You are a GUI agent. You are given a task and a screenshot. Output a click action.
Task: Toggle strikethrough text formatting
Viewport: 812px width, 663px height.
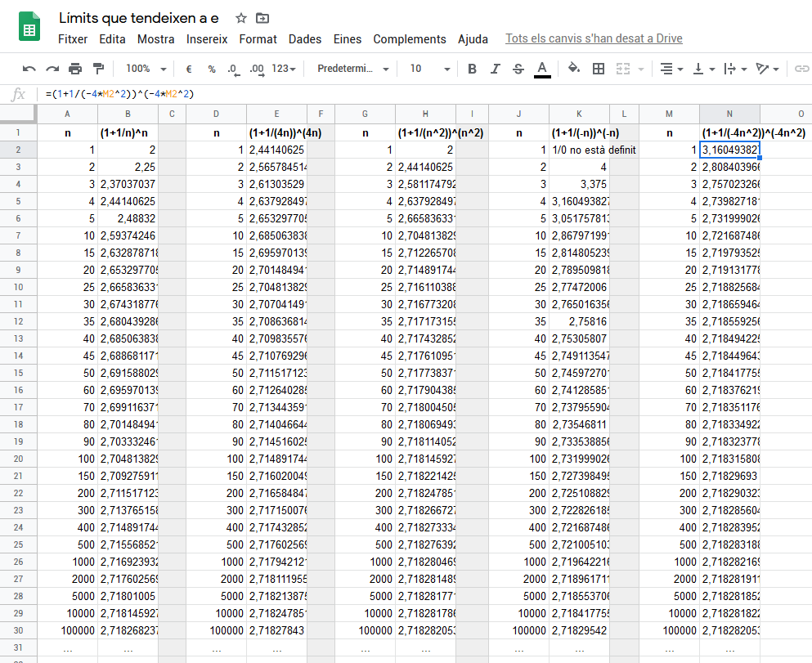tap(518, 69)
